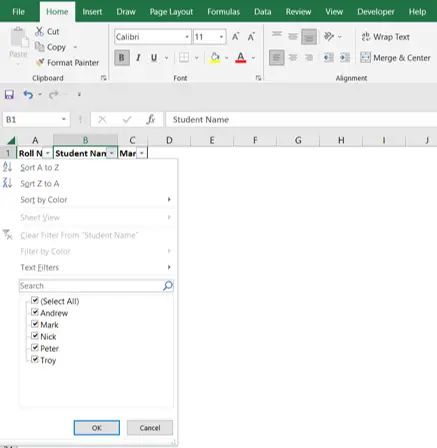Image resolution: width=437 pixels, height=448 pixels.
Task: Increase font size with larger A
Action: (x=236, y=37)
